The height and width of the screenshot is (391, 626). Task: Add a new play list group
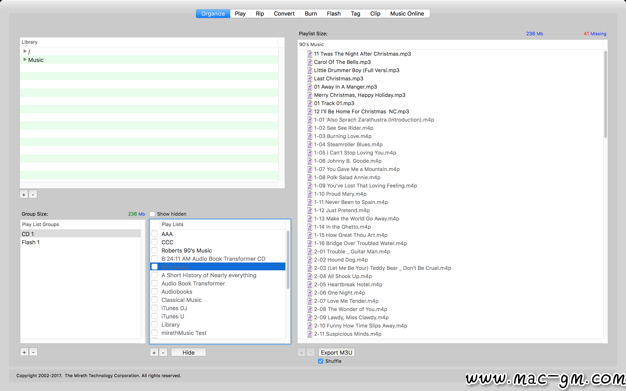(x=24, y=352)
